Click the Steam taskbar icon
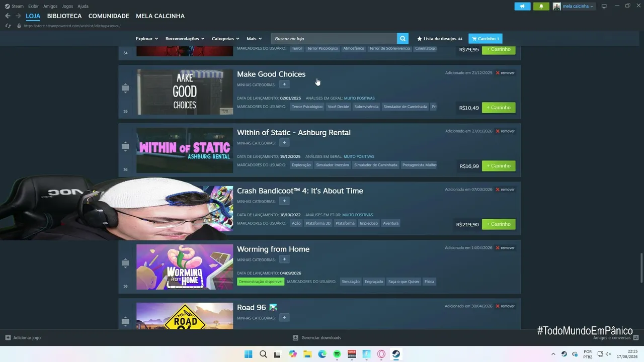Viewport: 644px width, 362px height. (x=396, y=354)
